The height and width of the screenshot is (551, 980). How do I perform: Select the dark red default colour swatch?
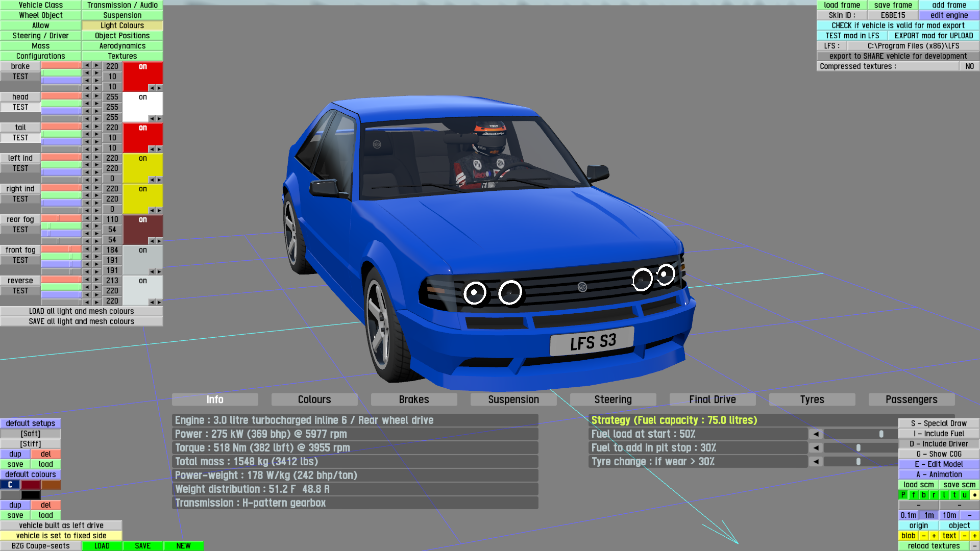(x=31, y=485)
